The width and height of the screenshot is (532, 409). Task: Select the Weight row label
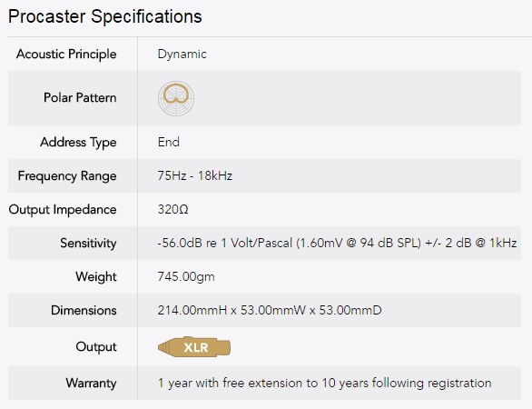click(96, 276)
